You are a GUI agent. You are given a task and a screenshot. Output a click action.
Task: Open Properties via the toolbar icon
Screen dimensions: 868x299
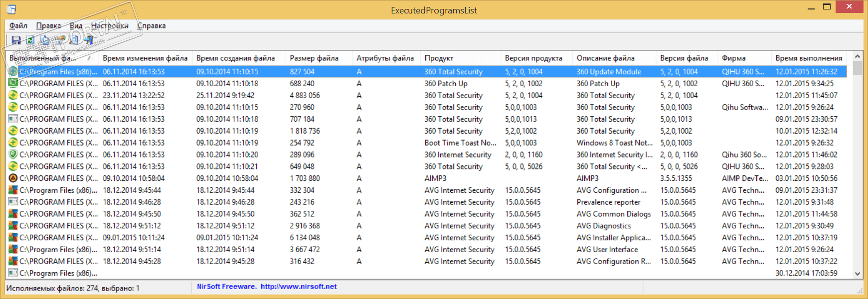click(60, 40)
